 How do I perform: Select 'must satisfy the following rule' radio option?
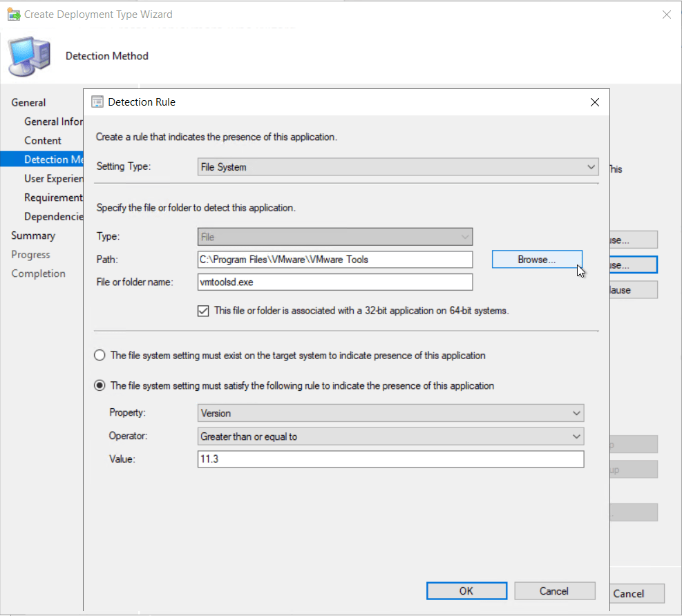coord(100,386)
